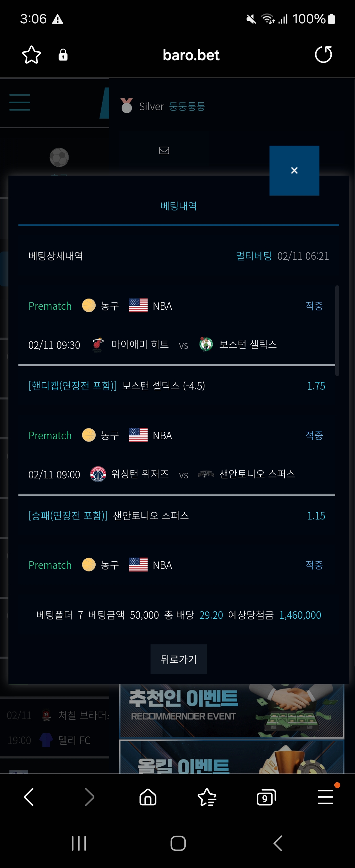
Task: Click the popup's vertical scrollbar
Action: 337,330
